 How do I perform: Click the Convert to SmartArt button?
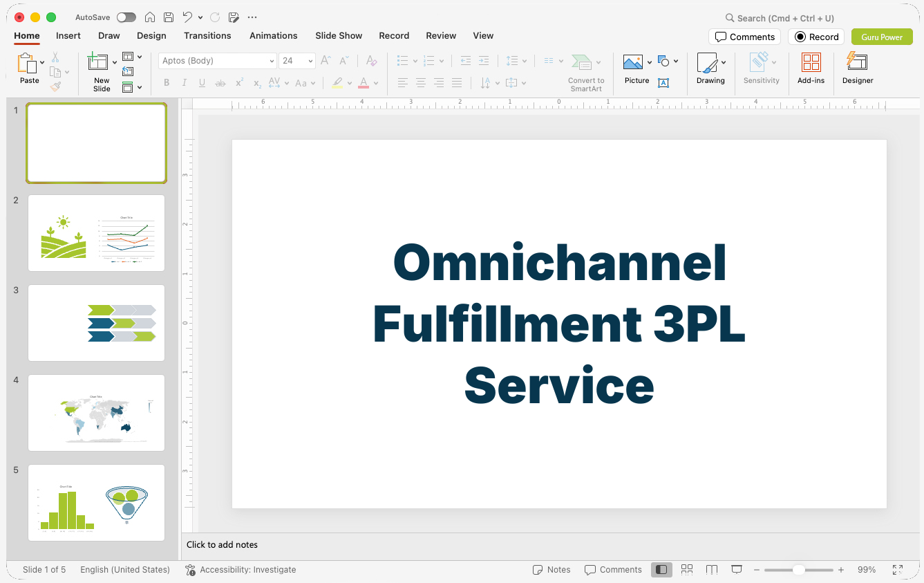(585, 73)
